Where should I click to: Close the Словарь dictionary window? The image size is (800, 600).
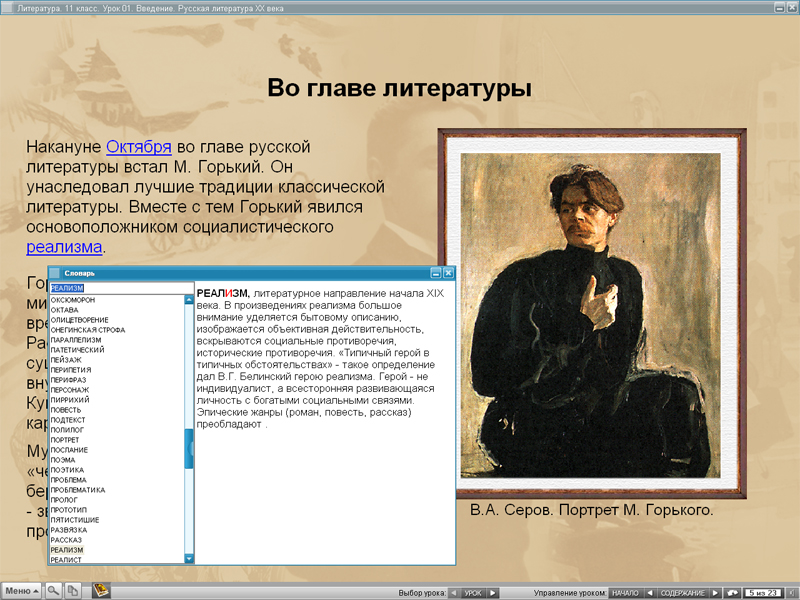click(x=448, y=273)
